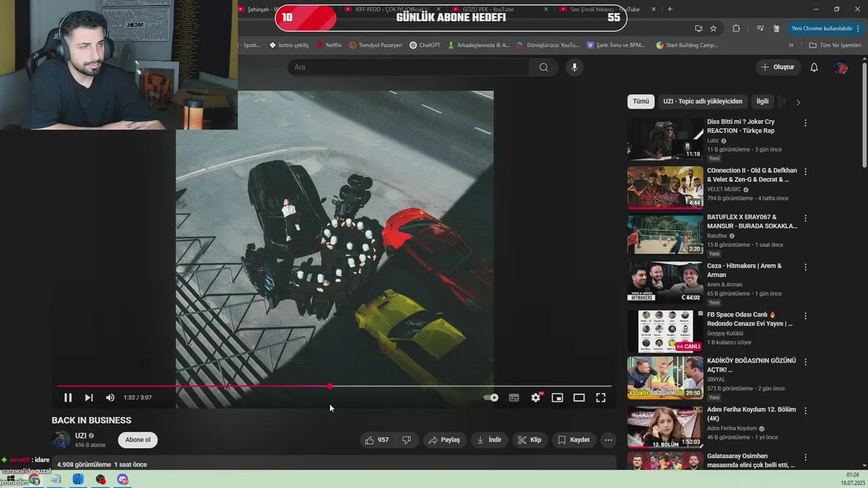Viewport: 868px width, 488px height.
Task: Show more filter chips with arrow
Action: tap(798, 102)
